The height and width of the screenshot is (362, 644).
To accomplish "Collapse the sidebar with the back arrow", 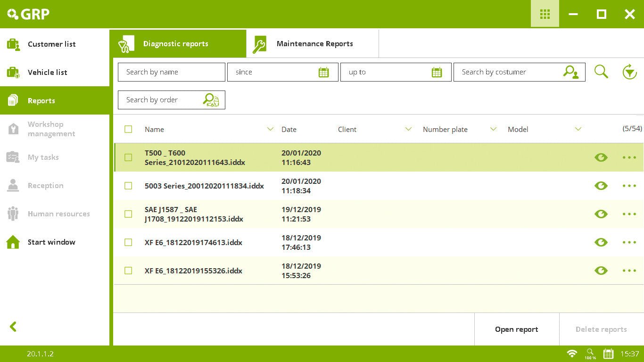I will [13, 326].
